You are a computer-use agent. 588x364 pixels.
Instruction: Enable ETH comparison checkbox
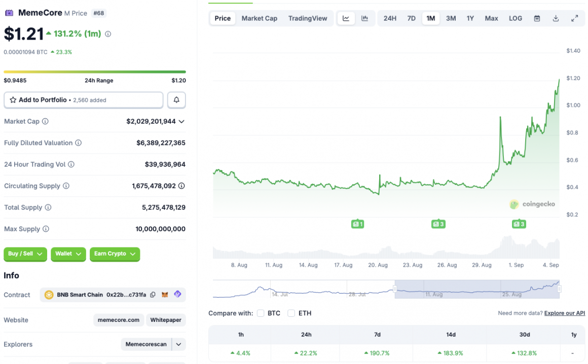pos(291,313)
